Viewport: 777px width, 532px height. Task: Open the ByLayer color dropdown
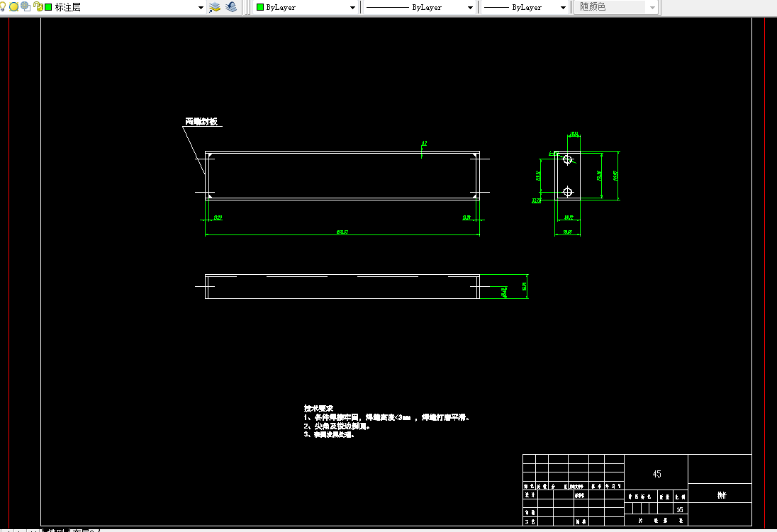point(352,7)
